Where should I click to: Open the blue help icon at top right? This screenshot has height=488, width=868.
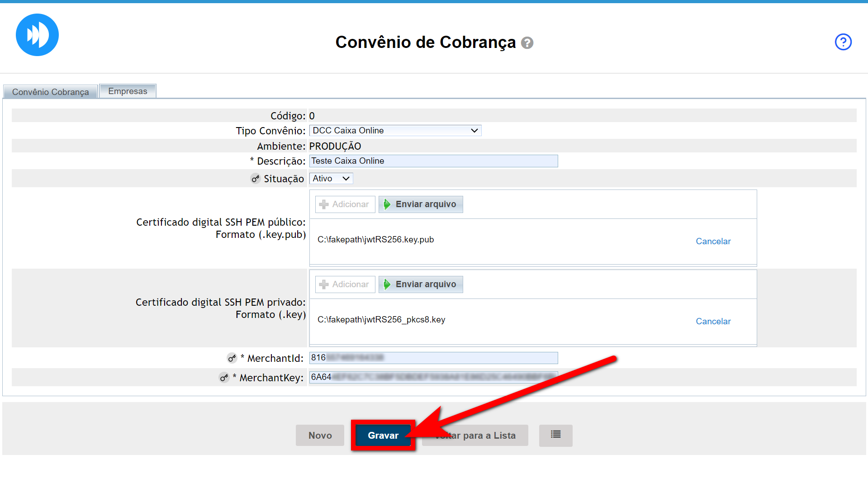pos(843,42)
